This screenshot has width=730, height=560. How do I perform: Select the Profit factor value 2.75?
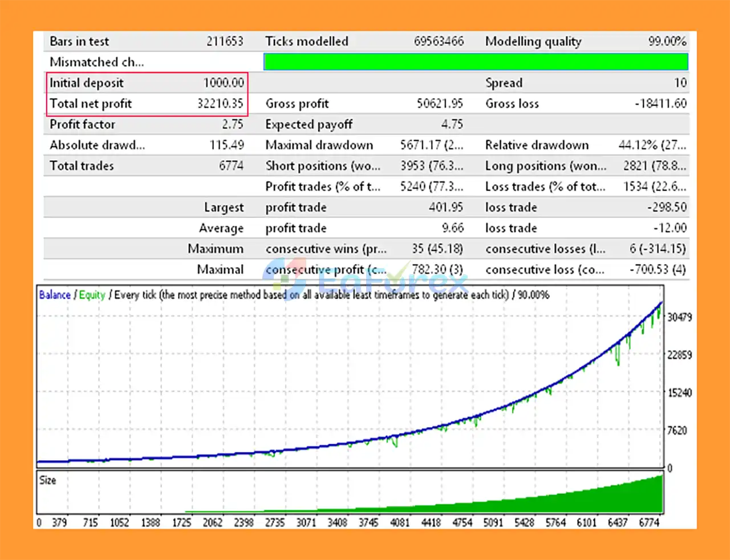(x=232, y=124)
